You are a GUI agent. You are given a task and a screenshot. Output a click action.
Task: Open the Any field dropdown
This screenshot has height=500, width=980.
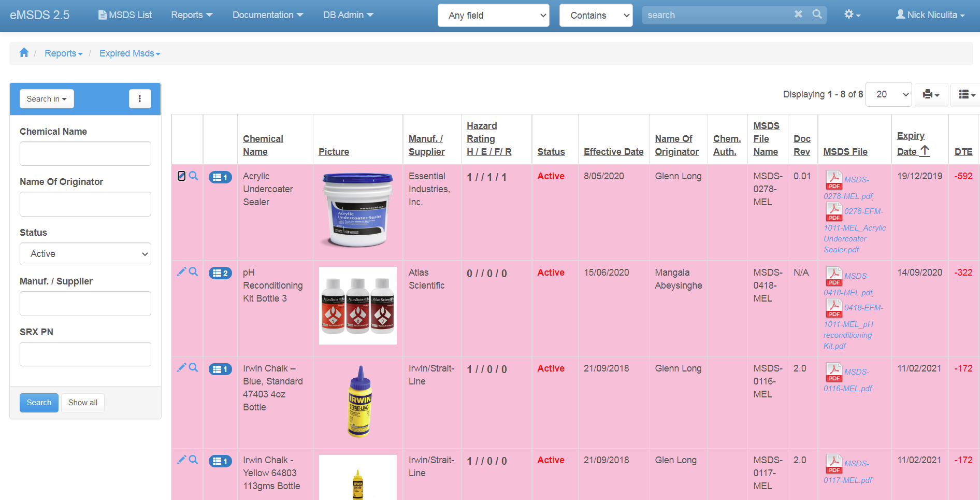[493, 16]
